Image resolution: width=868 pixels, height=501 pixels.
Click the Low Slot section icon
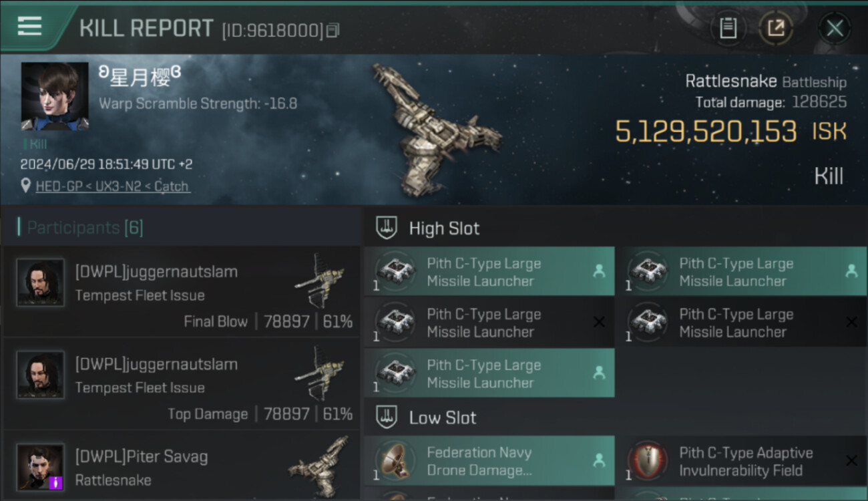coord(386,417)
